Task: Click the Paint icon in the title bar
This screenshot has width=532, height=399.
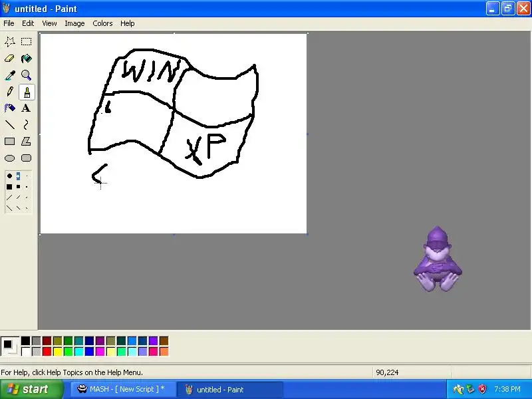Action: pyautogui.click(x=7, y=9)
